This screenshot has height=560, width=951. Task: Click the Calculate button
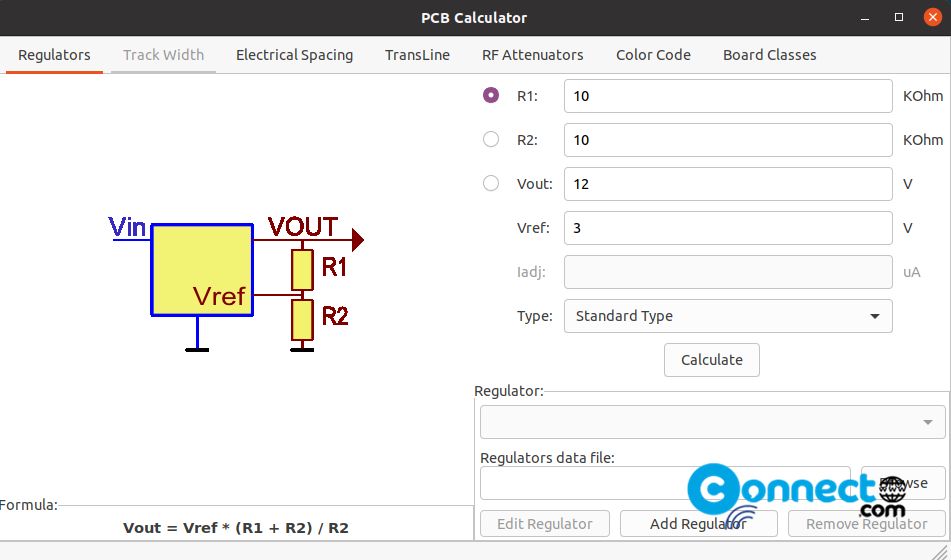[x=711, y=360]
